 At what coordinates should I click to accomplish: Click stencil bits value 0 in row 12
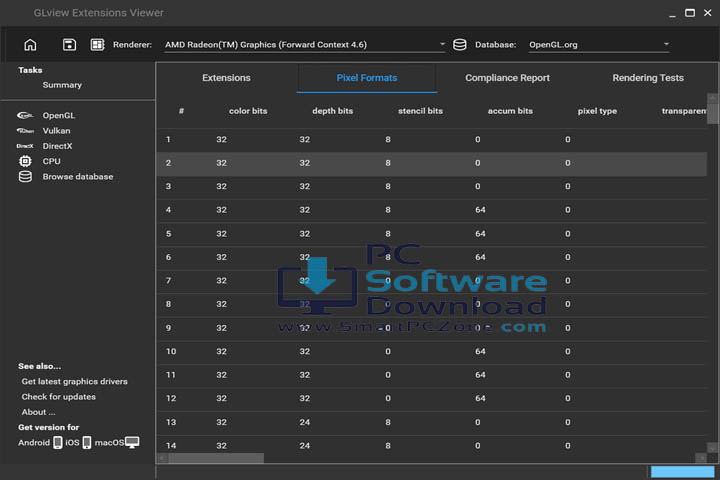point(388,398)
